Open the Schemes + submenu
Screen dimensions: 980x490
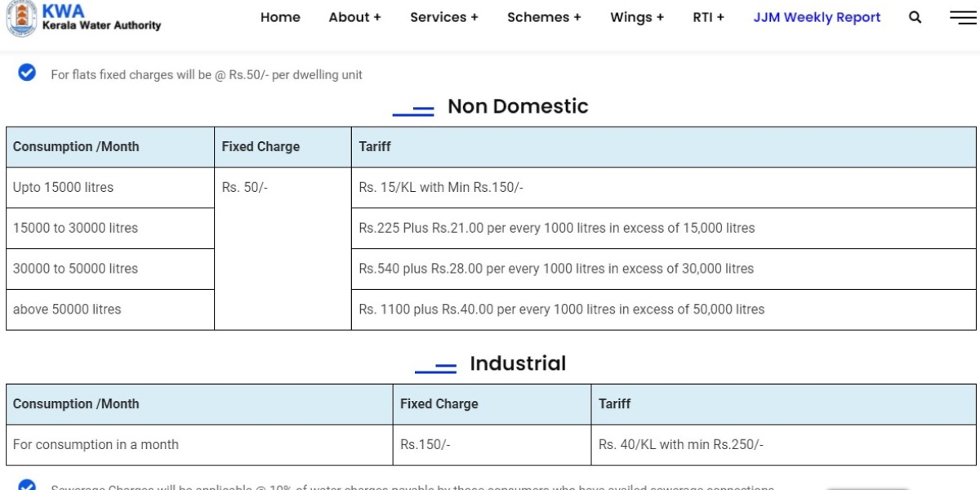[544, 17]
